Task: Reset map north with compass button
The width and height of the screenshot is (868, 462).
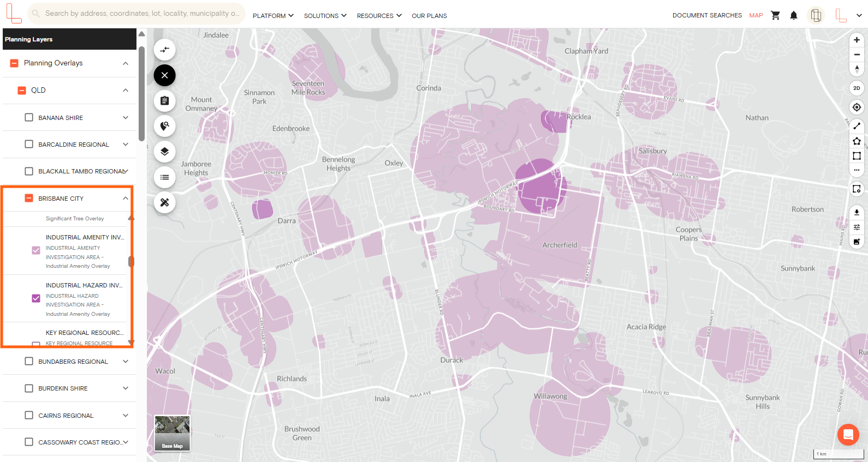Action: [857, 69]
